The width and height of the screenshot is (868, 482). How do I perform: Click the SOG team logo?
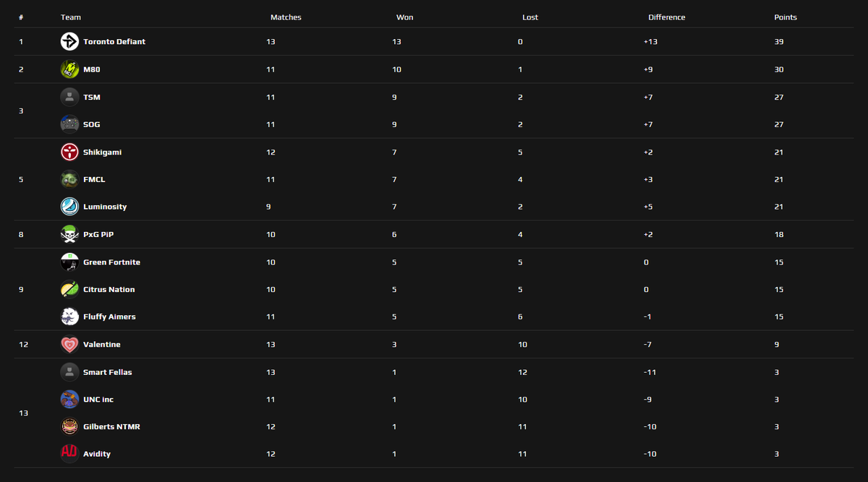69,124
